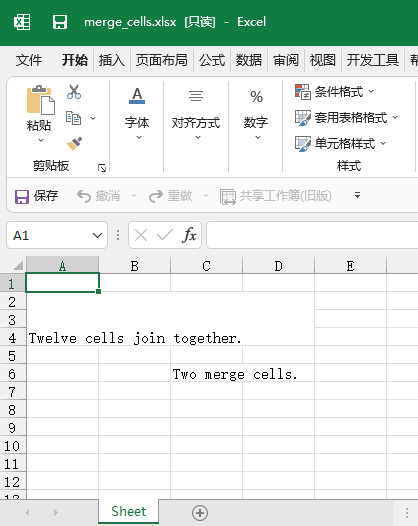Click the title bar save disk icon
418x526 pixels.
coord(60,22)
